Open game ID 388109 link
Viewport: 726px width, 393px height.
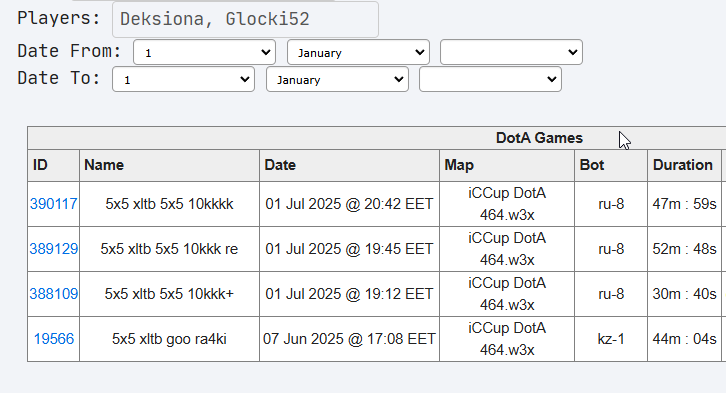[x=54, y=293]
